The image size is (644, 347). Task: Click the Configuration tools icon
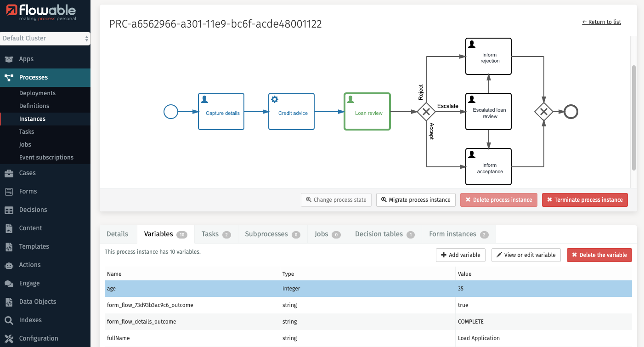tap(9, 339)
